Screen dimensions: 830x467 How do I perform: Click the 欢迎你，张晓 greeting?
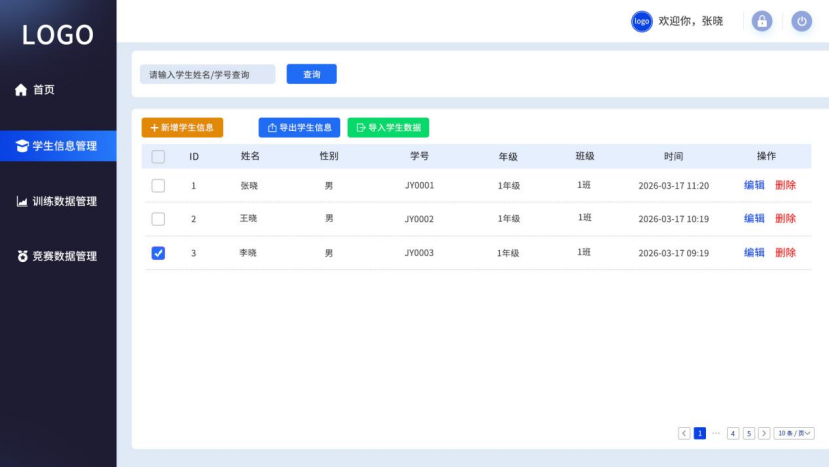click(x=690, y=21)
